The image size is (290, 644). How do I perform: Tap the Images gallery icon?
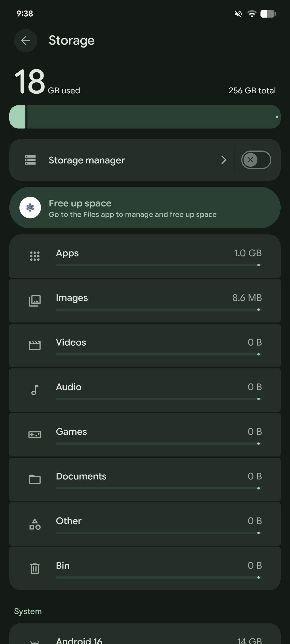click(x=35, y=301)
